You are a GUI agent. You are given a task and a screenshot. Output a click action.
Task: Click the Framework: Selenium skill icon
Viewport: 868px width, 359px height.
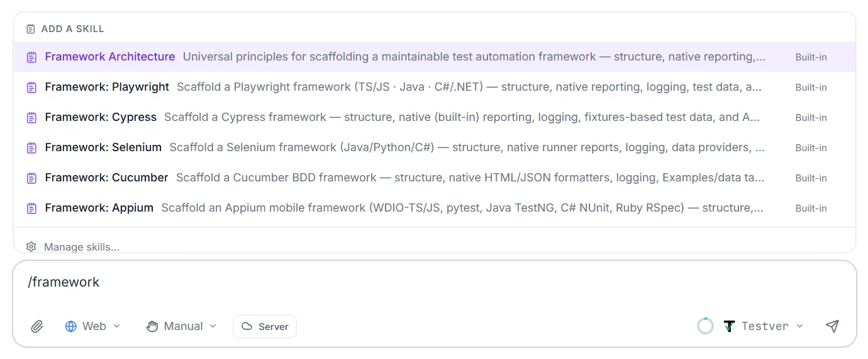31,148
